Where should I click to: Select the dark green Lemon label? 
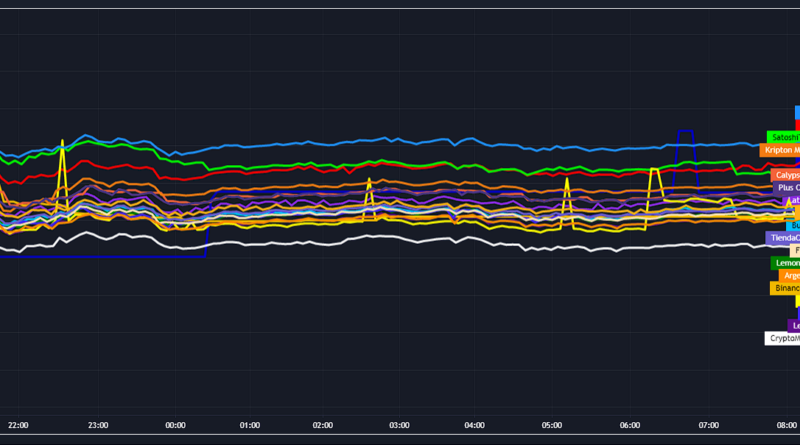point(785,263)
